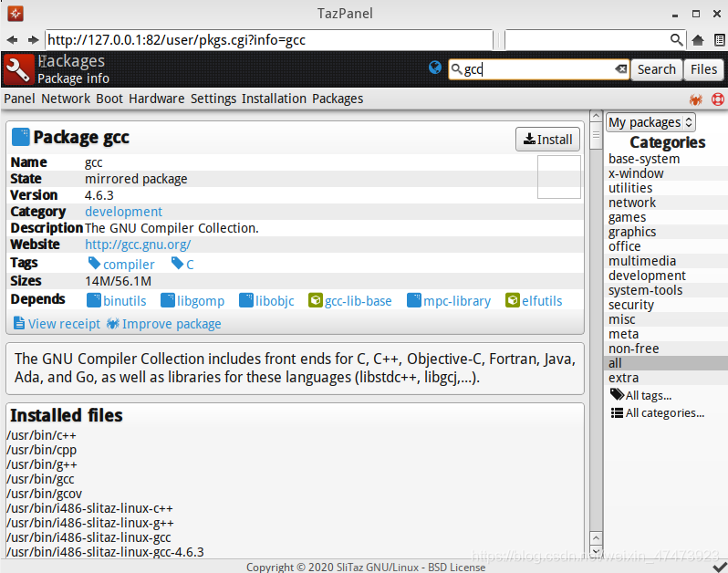
Task: Click the libgomp package icon
Action: (168, 300)
